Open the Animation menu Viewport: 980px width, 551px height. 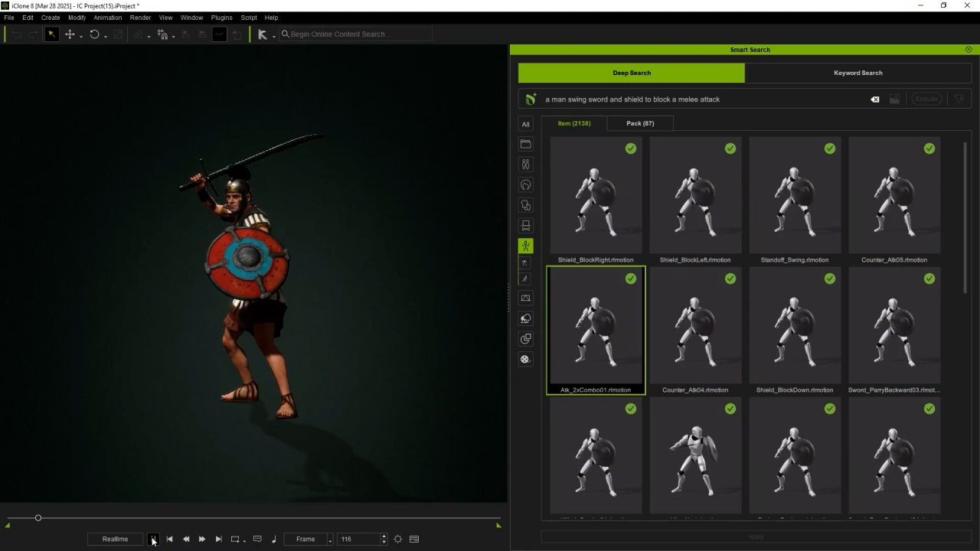tap(107, 18)
